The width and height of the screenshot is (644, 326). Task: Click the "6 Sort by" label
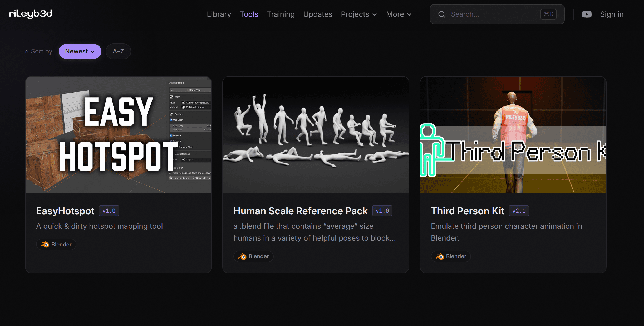[39, 51]
